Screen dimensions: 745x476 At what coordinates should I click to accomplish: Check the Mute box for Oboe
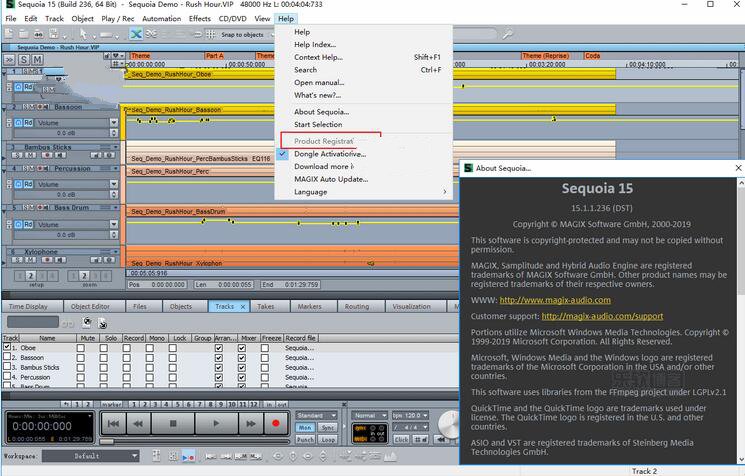[81, 348]
